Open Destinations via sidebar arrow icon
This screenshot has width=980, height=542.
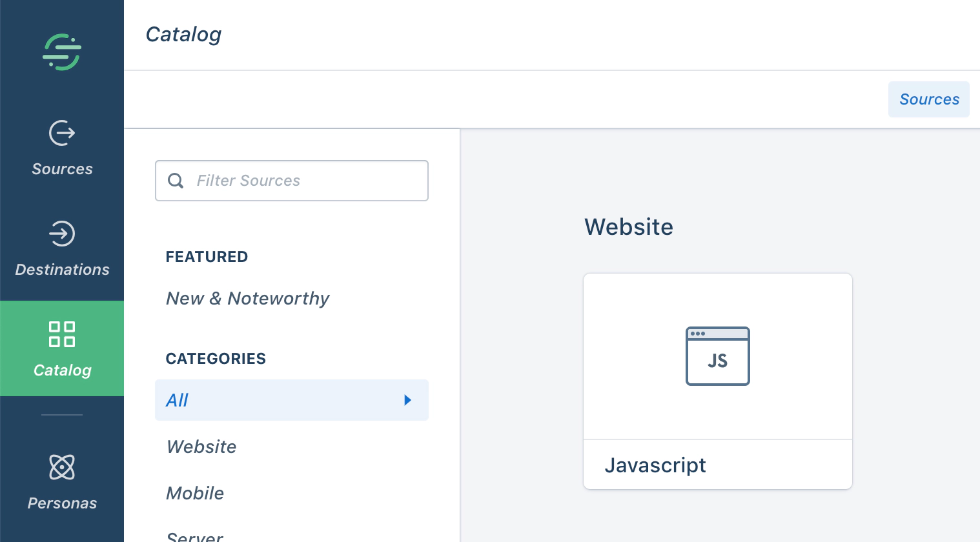pyautogui.click(x=62, y=234)
